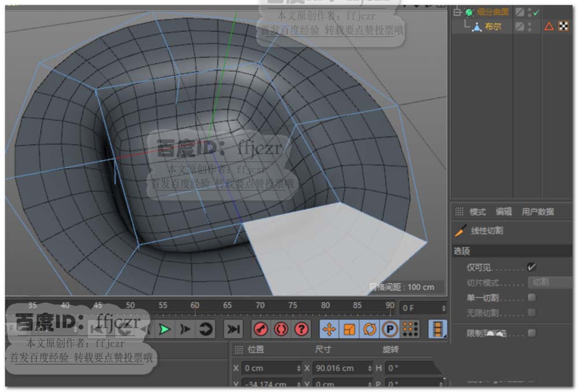Collapse the 细分曲面 object tree
This screenshot has height=392, width=578.
[458, 12]
